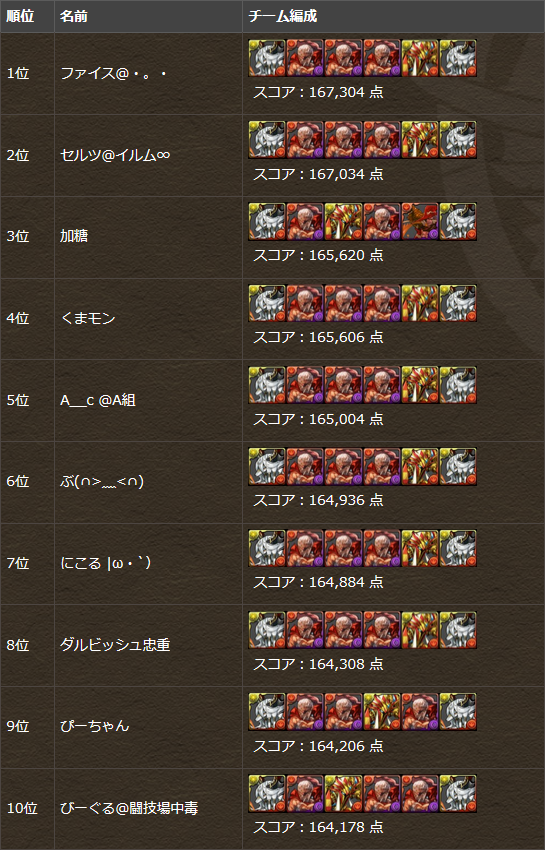545x850 pixels.
Task: Click the fifth monster icon in rank 3 team
Action: point(420,221)
